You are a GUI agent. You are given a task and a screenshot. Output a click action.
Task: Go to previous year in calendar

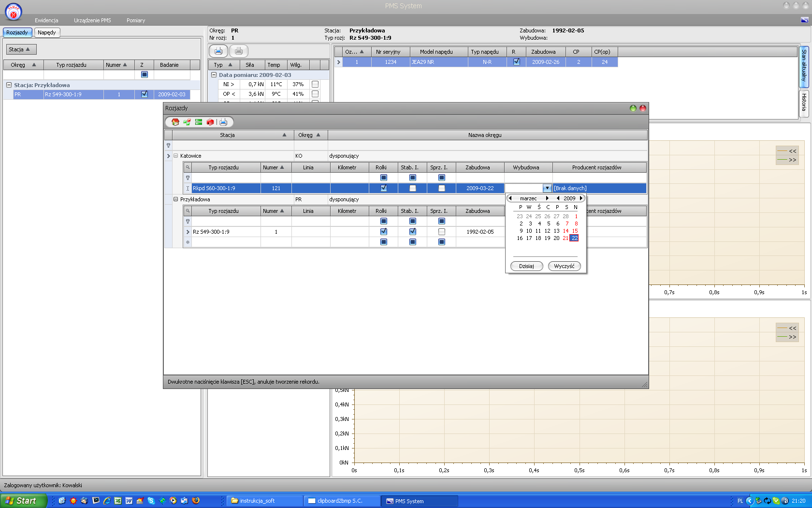558,198
